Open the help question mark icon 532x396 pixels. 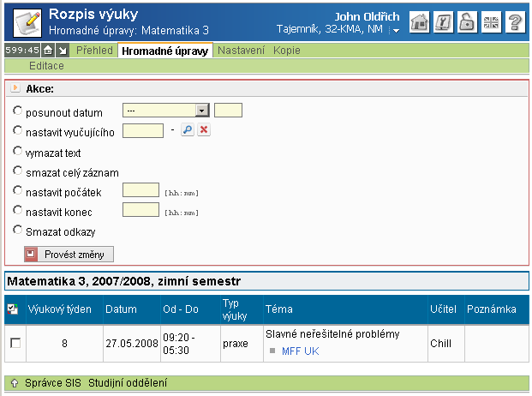point(515,22)
